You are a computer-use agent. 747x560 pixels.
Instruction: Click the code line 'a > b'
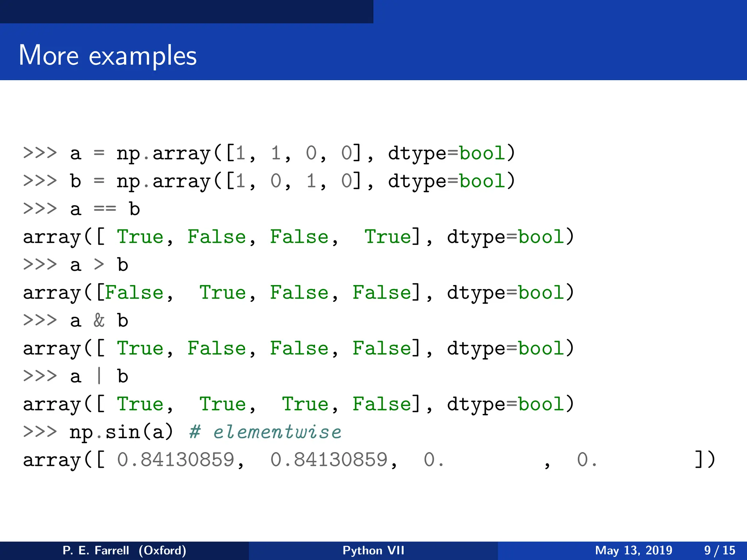pyautogui.click(x=99, y=264)
